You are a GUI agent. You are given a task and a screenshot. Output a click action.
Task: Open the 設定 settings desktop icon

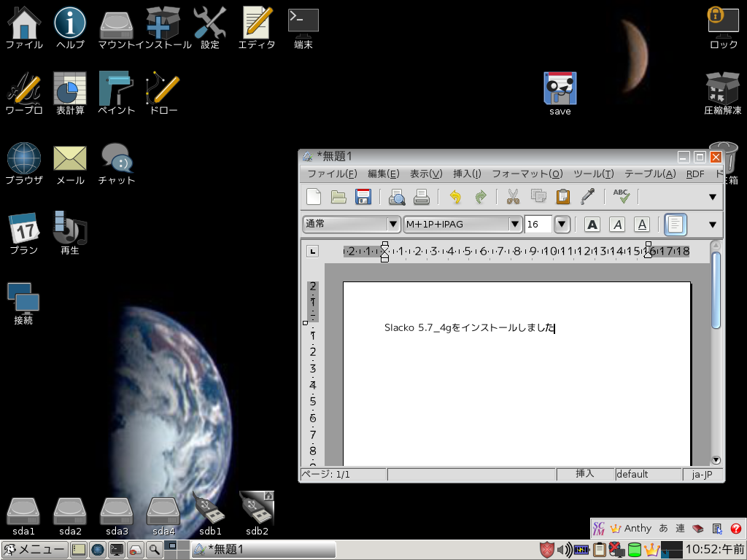point(209,28)
